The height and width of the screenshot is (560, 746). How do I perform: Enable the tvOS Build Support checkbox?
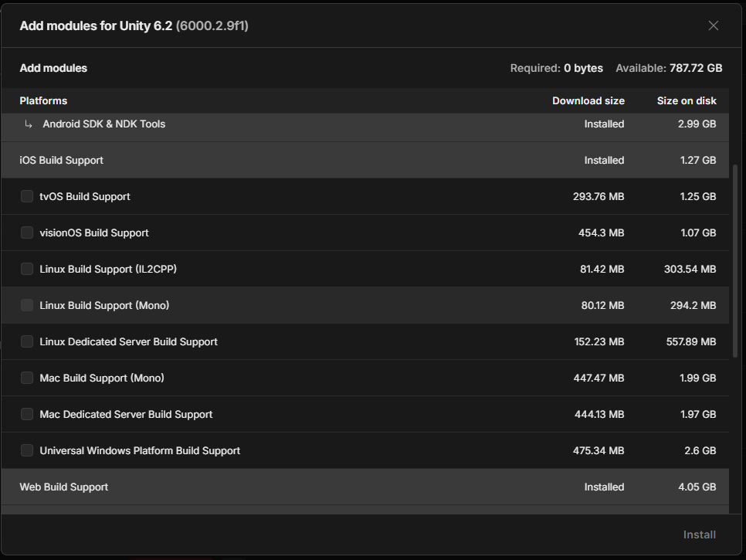point(27,196)
